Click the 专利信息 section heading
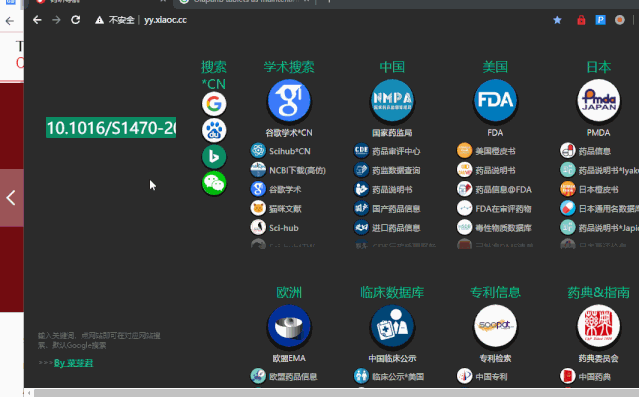Viewport: 639px width, 397px height. (x=495, y=292)
